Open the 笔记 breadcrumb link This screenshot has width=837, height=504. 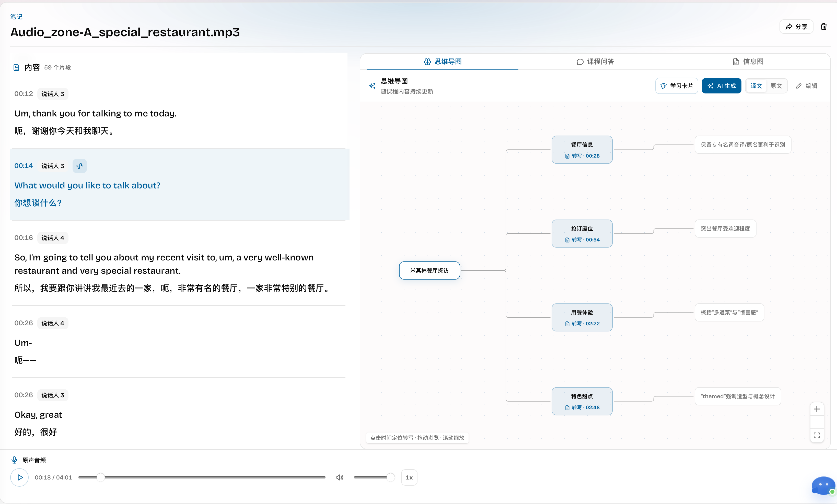pyautogui.click(x=16, y=17)
